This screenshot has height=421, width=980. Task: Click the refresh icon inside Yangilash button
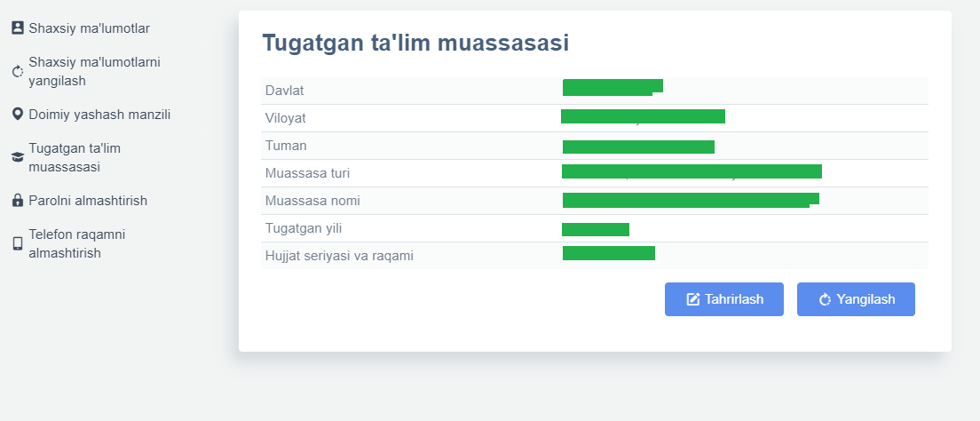pyautogui.click(x=825, y=299)
